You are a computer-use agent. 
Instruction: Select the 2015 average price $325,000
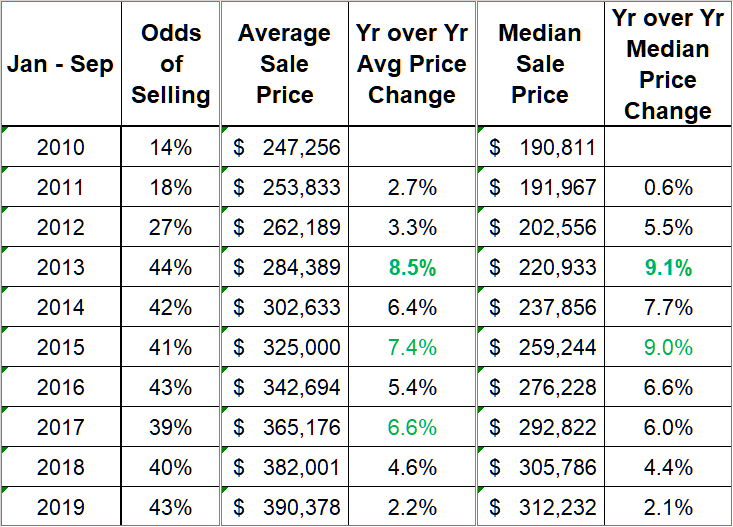(287, 348)
